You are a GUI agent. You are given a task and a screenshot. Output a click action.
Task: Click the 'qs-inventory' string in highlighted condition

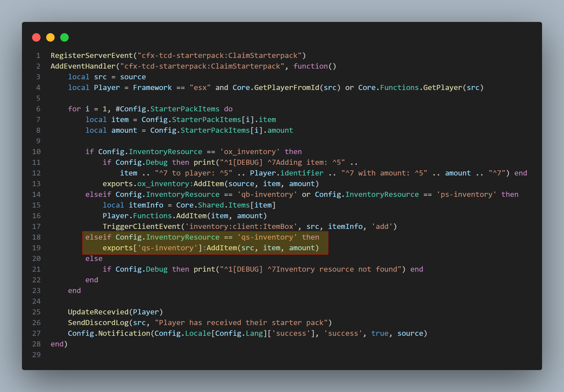point(267,237)
